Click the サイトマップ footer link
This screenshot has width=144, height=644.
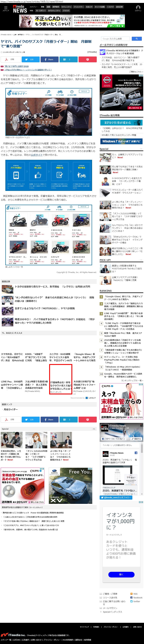tap(84, 627)
